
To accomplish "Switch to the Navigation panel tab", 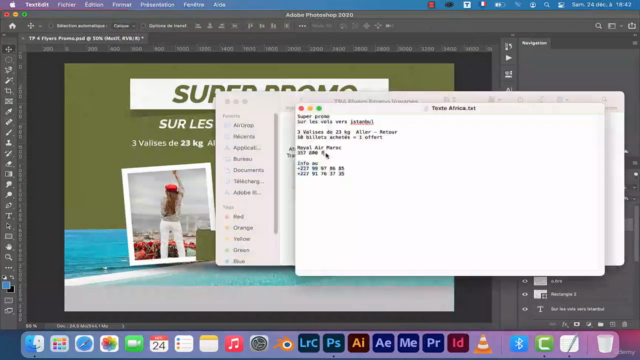I will tap(534, 43).
